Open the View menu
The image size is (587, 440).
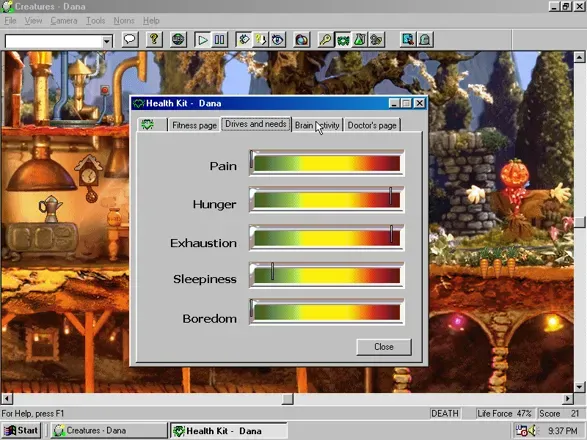point(33,21)
